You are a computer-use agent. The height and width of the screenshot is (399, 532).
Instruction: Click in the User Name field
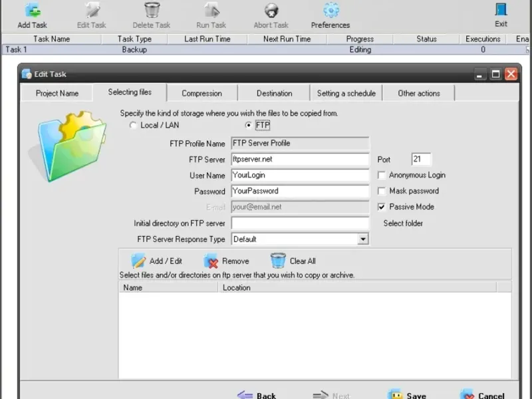click(300, 175)
